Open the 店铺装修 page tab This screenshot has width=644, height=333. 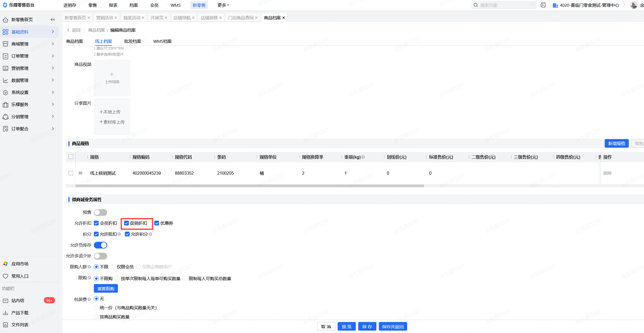point(209,18)
